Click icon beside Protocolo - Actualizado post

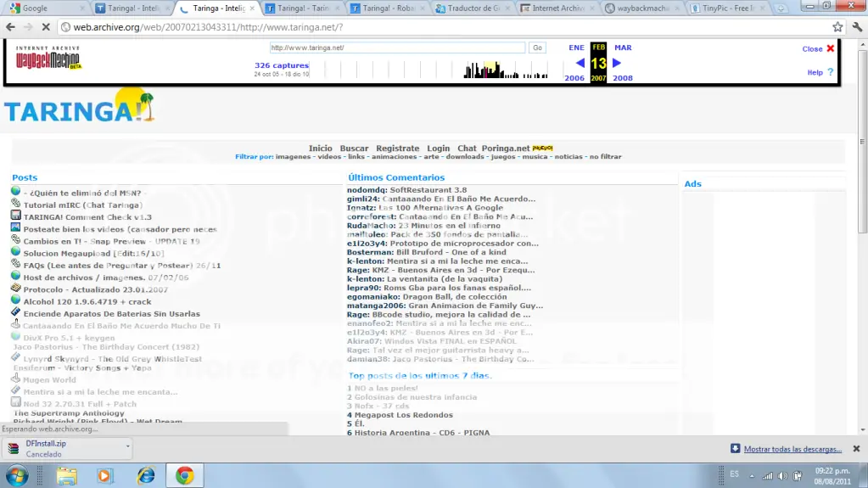coord(15,288)
